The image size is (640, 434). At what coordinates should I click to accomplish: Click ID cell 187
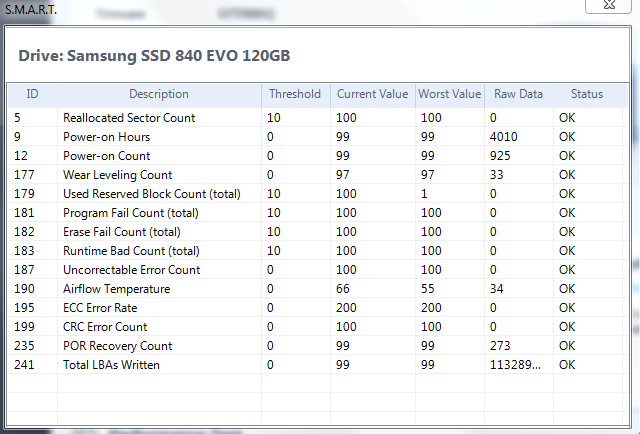tap(24, 269)
